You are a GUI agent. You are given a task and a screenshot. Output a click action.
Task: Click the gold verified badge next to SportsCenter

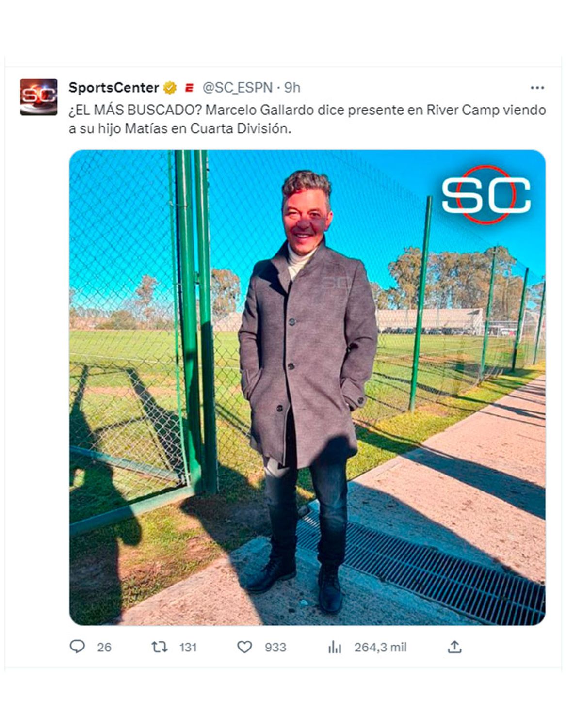point(170,88)
